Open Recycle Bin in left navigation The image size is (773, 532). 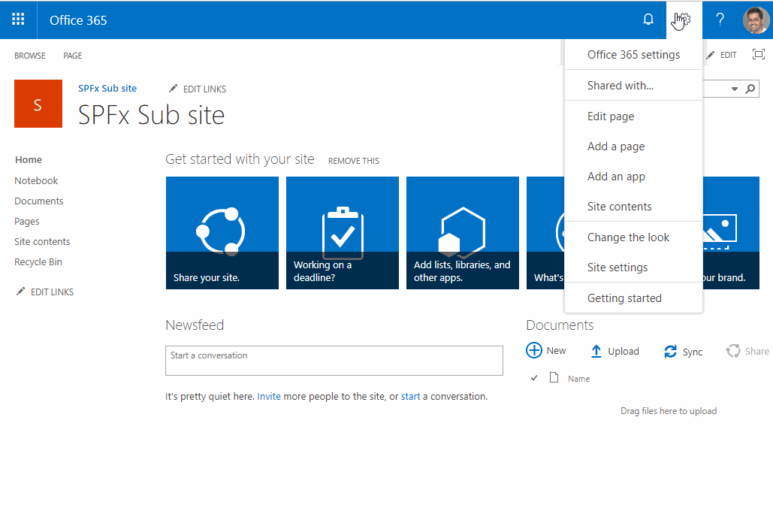[x=38, y=261]
